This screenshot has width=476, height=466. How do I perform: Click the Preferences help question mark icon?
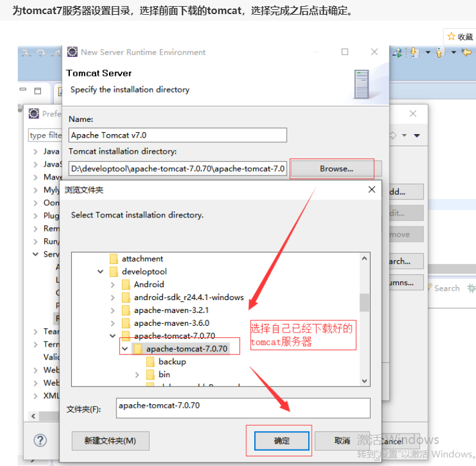pyautogui.click(x=40, y=440)
